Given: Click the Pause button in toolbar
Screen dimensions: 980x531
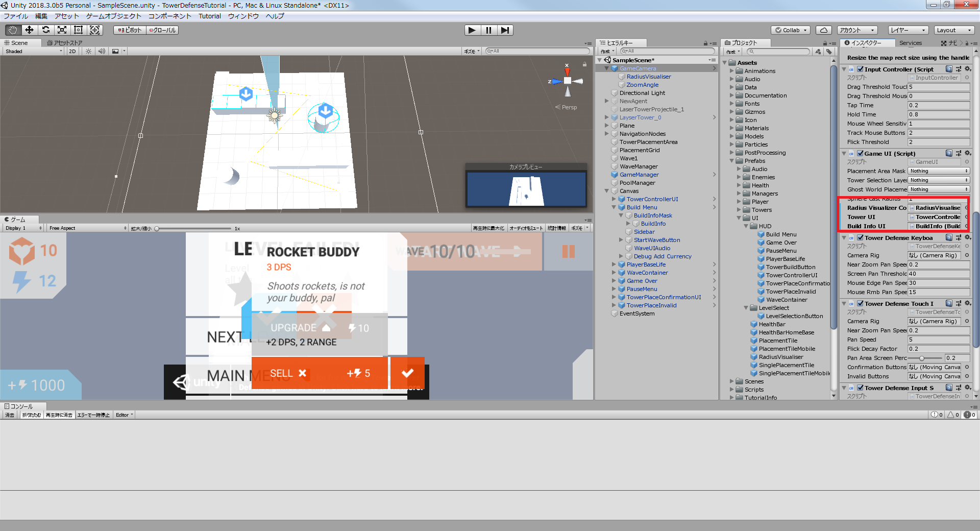Looking at the screenshot, I should (488, 30).
